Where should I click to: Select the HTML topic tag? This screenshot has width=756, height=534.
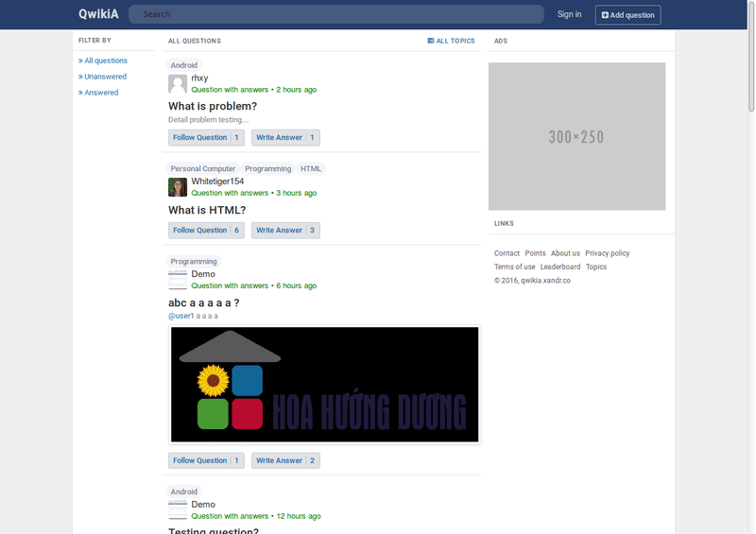click(x=311, y=169)
